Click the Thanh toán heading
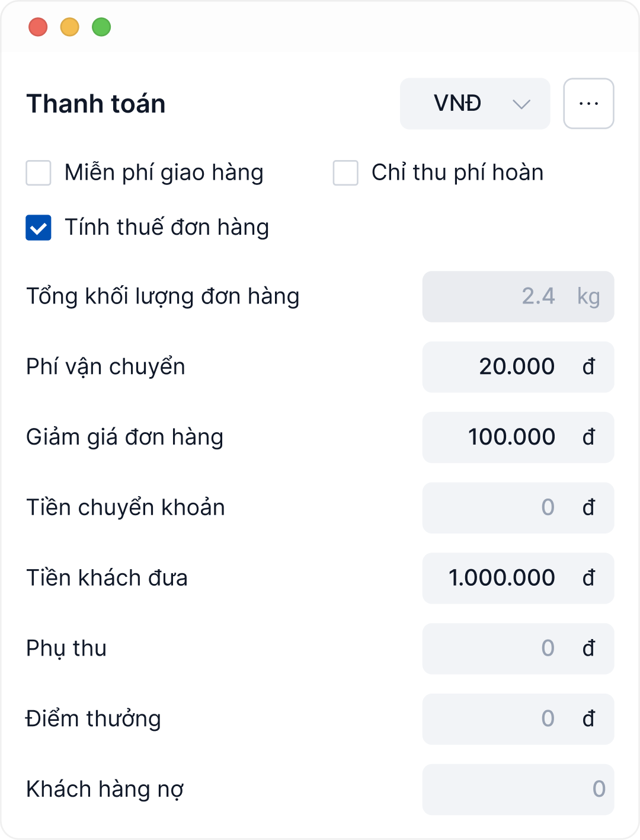 [x=96, y=104]
